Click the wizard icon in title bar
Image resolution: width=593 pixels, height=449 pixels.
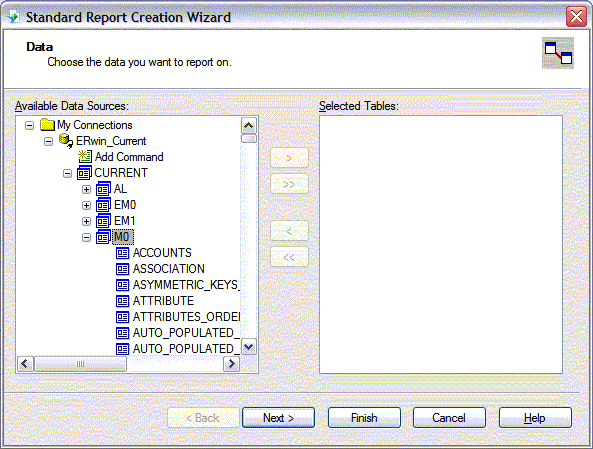[14, 17]
